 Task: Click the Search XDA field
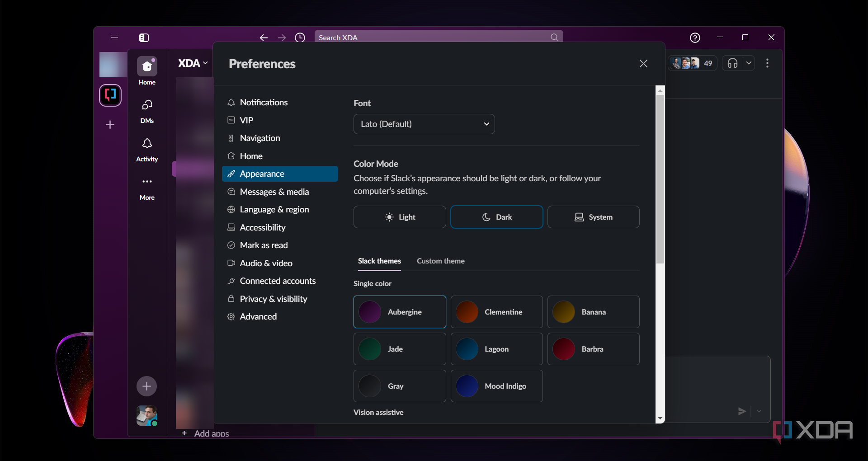(439, 37)
